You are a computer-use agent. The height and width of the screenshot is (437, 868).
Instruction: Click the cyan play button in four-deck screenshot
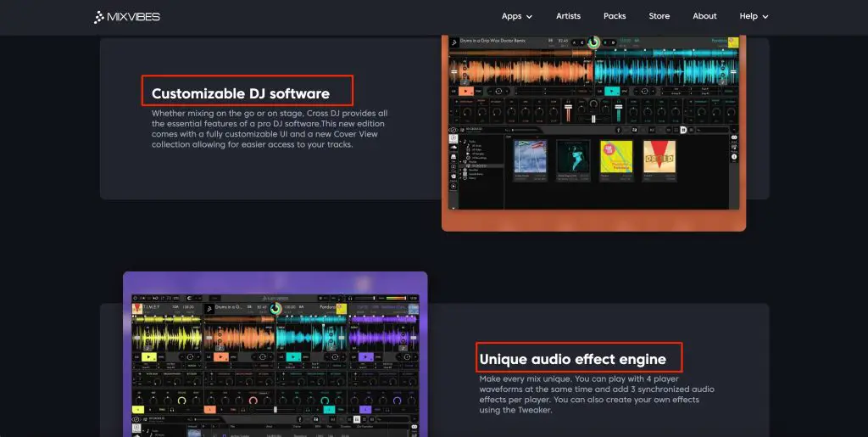point(293,357)
